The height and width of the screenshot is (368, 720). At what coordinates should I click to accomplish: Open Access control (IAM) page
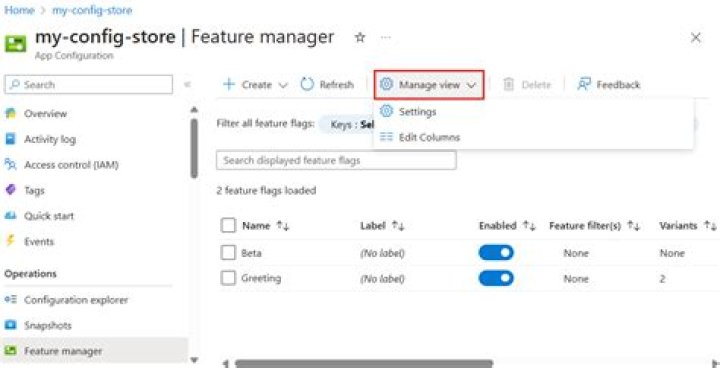click(71, 164)
